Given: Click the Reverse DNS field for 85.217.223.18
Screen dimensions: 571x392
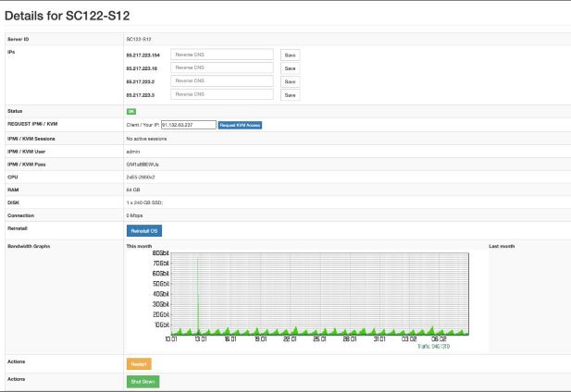Looking at the screenshot, I should pos(221,68).
